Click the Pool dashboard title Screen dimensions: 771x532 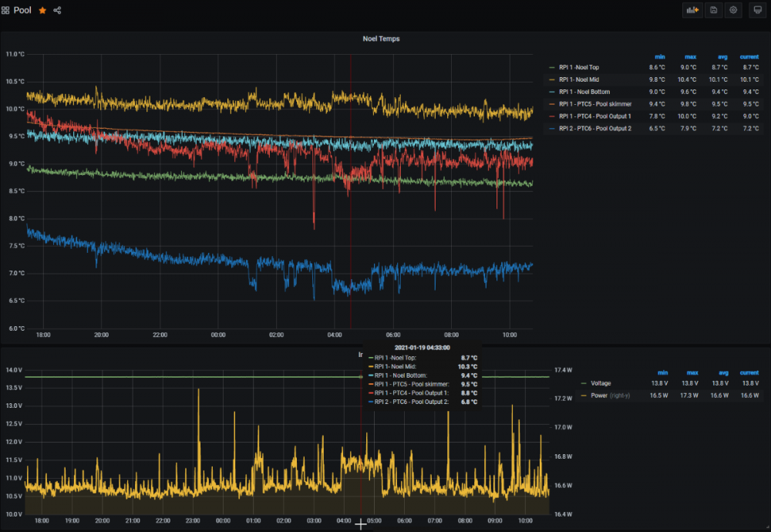pyautogui.click(x=22, y=10)
